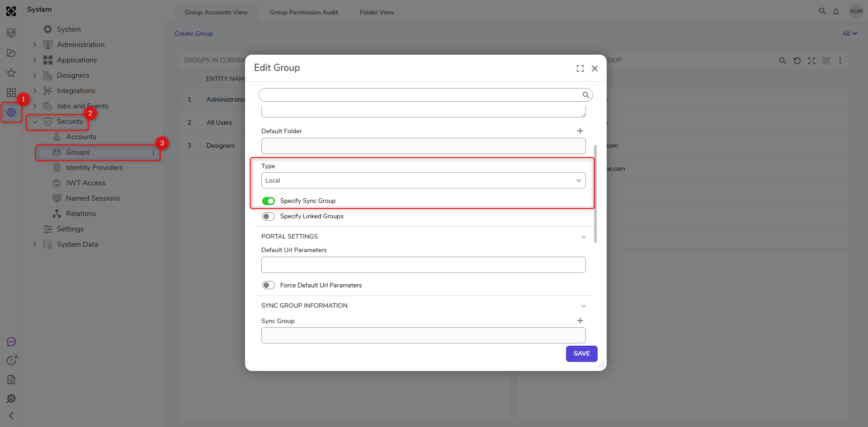Enable Specify Linked Groups toggle
Image resolution: width=868 pixels, height=427 pixels.
pos(269,216)
